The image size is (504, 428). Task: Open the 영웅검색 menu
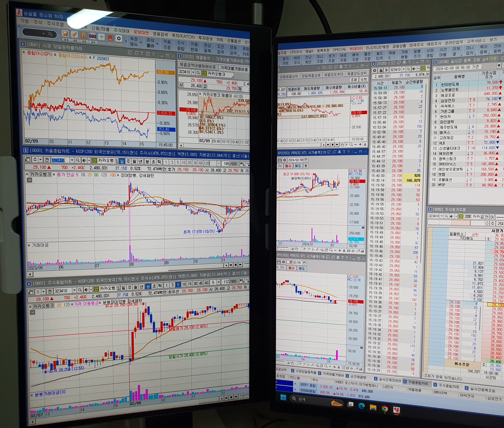point(160,34)
